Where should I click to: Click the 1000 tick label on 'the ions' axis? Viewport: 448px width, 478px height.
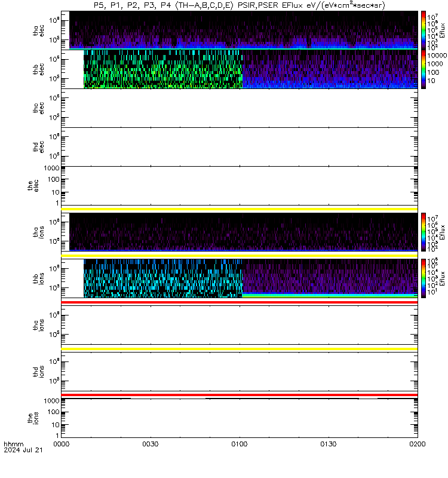pos(51,401)
